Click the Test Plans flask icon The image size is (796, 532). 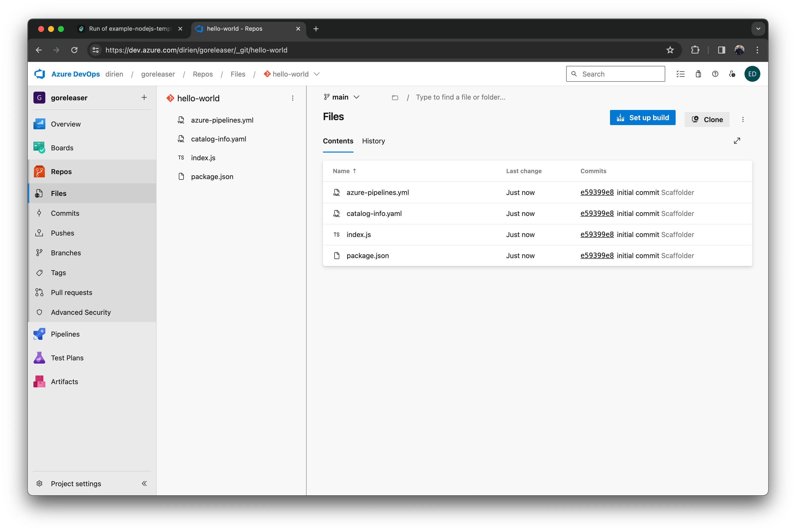click(x=39, y=358)
